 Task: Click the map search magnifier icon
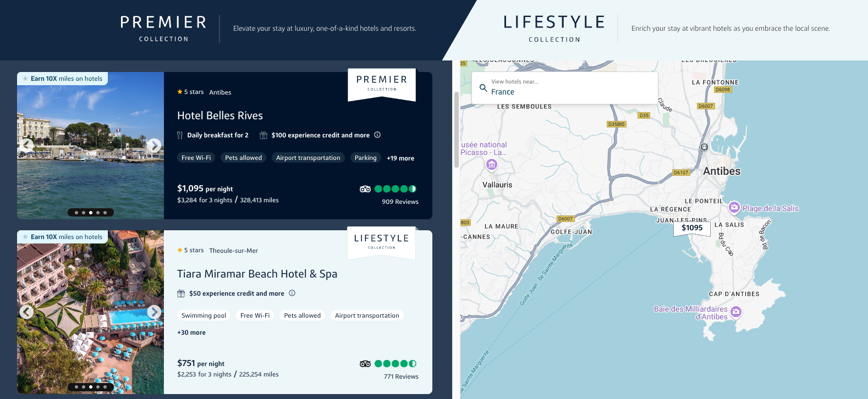[483, 87]
